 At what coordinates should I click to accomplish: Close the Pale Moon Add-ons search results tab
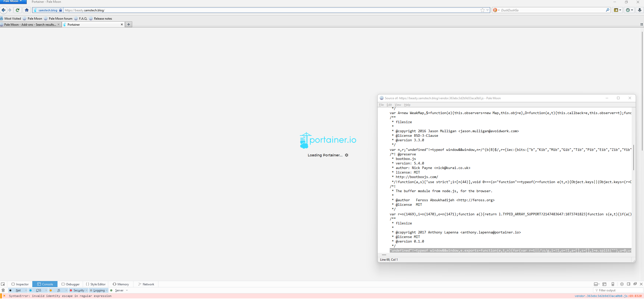tap(59, 24)
